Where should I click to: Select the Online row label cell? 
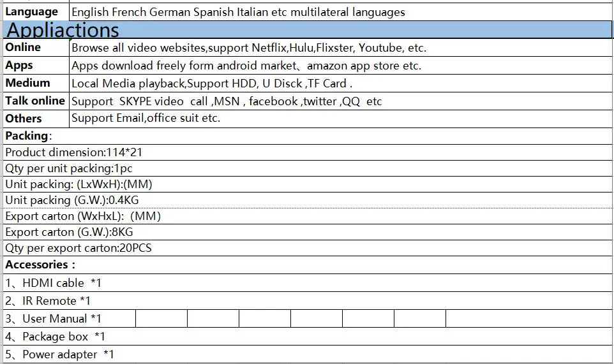36,48
